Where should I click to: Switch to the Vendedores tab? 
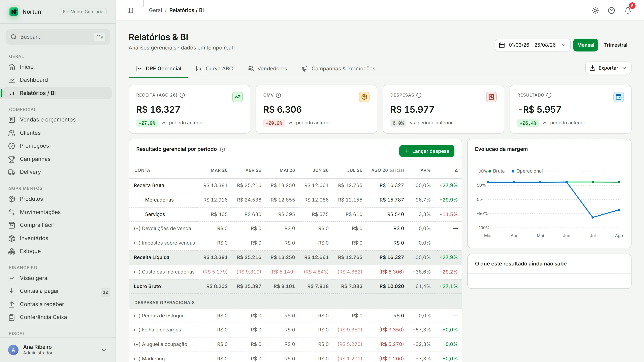click(x=267, y=69)
